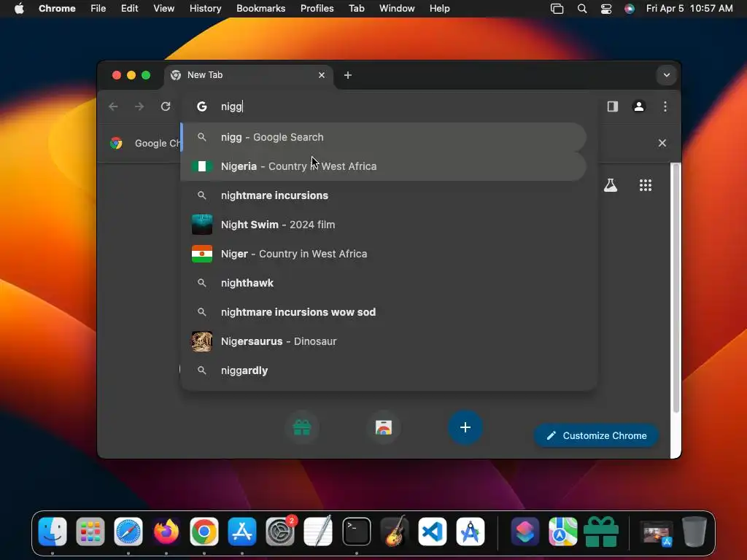Open Trash from the Dock
The image size is (747, 560).
[694, 532]
